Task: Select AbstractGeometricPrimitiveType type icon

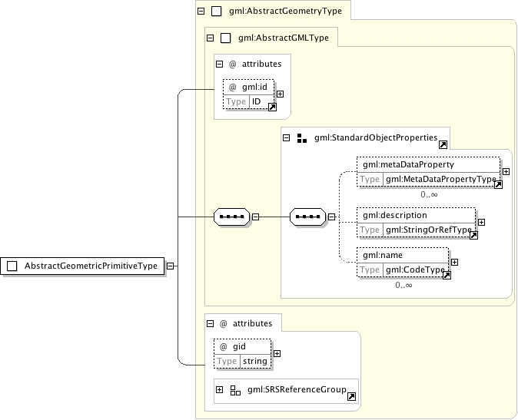Action: [12, 266]
